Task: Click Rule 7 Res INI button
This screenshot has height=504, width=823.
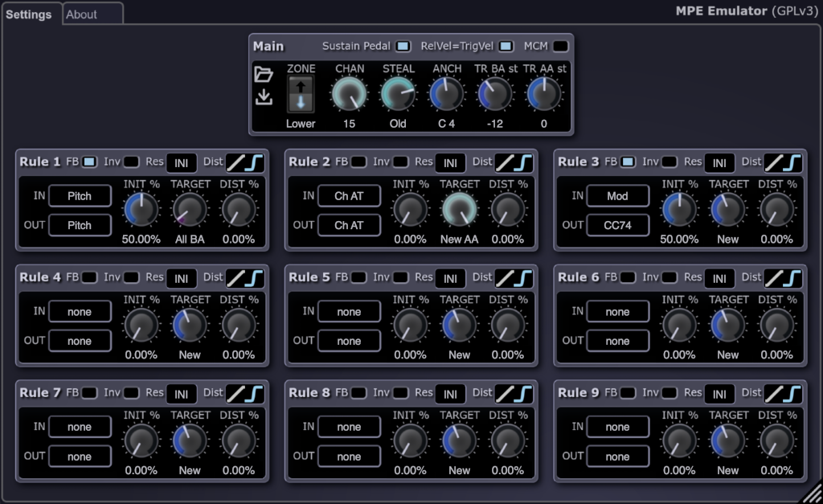Action: tap(181, 395)
